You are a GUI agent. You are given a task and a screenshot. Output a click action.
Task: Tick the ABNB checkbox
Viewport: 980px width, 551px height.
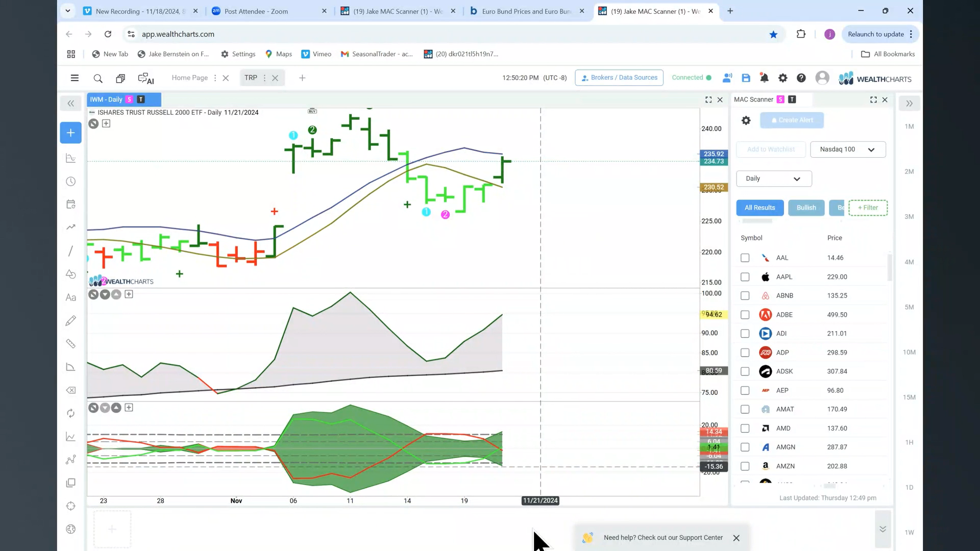745,296
